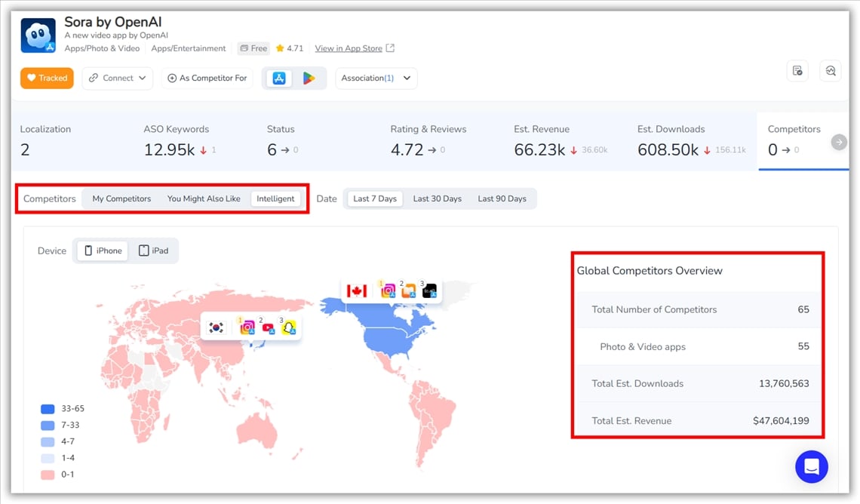Switch to the My Competitors tab
This screenshot has height=504, width=860.
[x=121, y=199]
